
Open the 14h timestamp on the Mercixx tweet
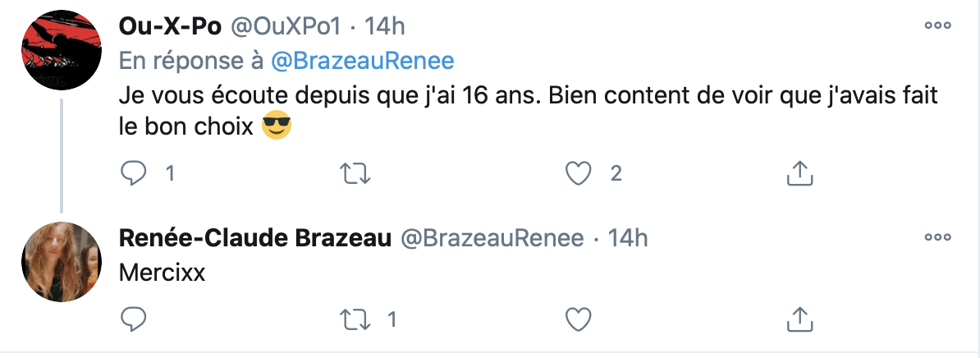coord(628,238)
